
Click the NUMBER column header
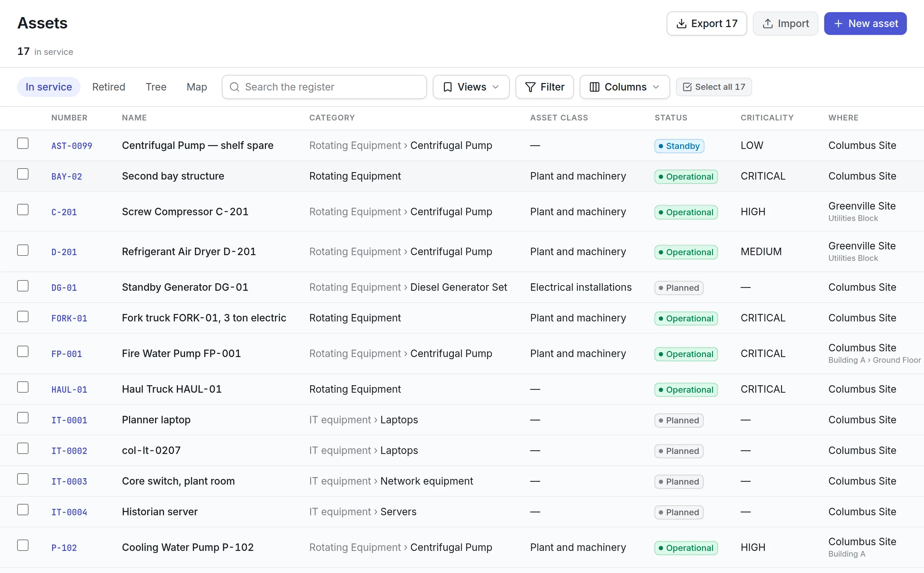[x=70, y=118]
